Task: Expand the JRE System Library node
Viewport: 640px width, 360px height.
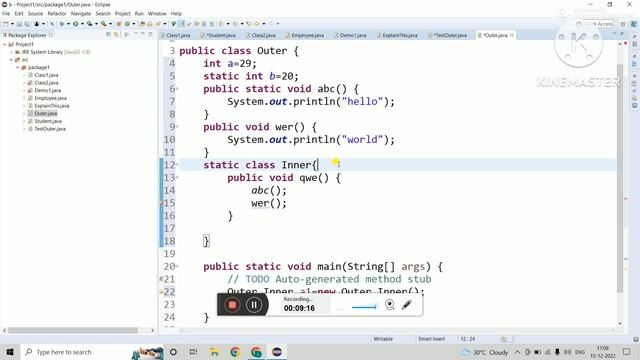Action: [x=12, y=52]
